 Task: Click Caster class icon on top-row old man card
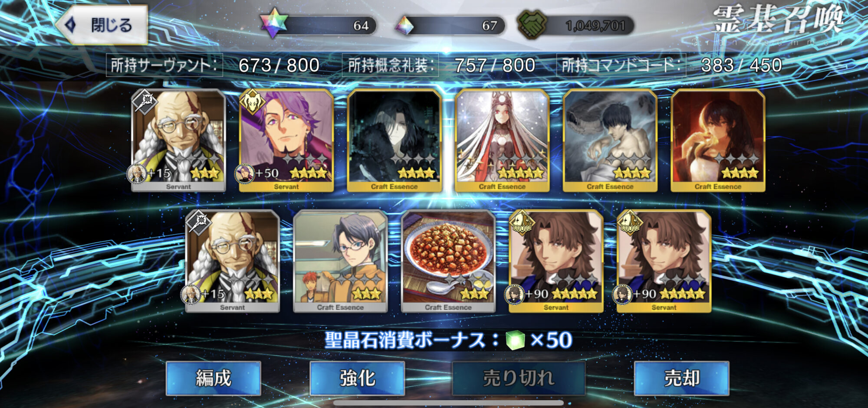coord(145,102)
